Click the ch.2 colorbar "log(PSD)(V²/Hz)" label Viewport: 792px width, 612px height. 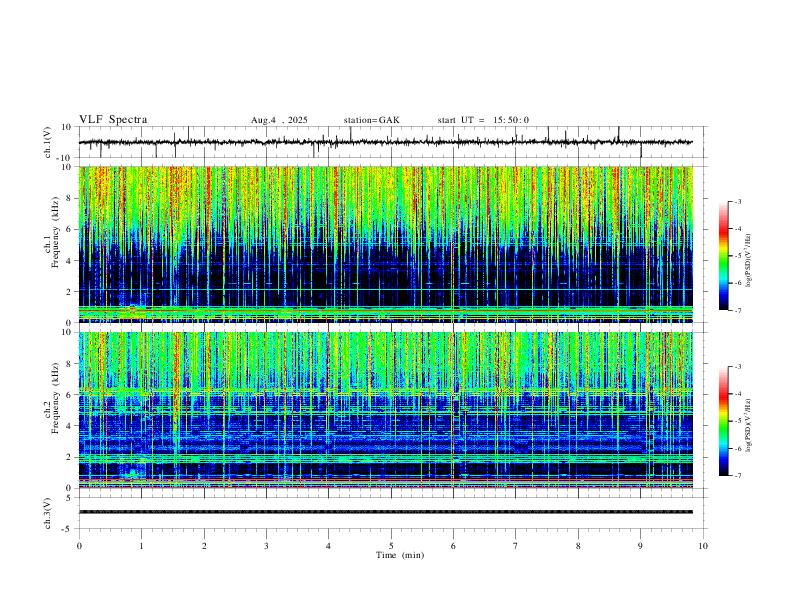pos(748,425)
